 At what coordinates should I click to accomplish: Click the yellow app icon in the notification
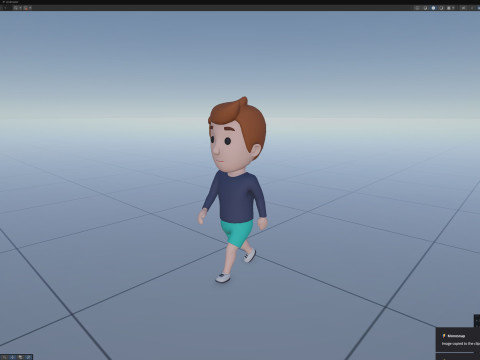coord(444,336)
